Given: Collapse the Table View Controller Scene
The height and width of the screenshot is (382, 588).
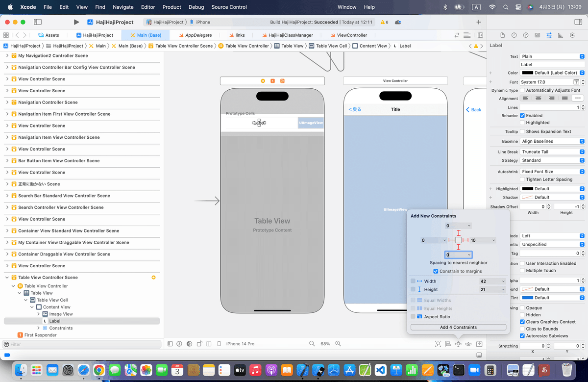Looking at the screenshot, I should pos(7,278).
